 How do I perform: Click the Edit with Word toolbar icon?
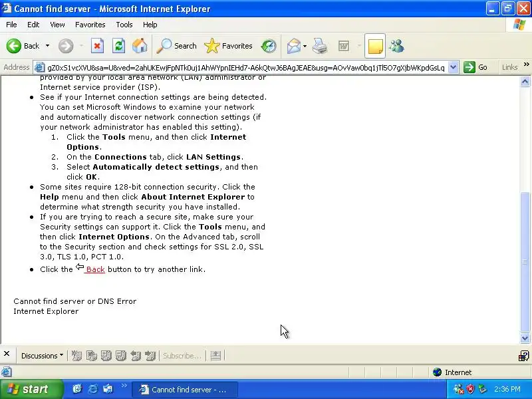click(344, 46)
